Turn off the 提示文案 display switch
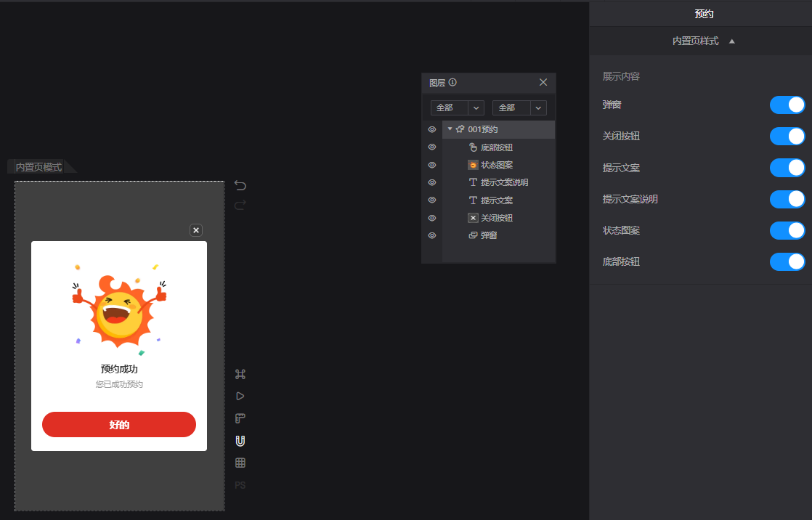 787,168
